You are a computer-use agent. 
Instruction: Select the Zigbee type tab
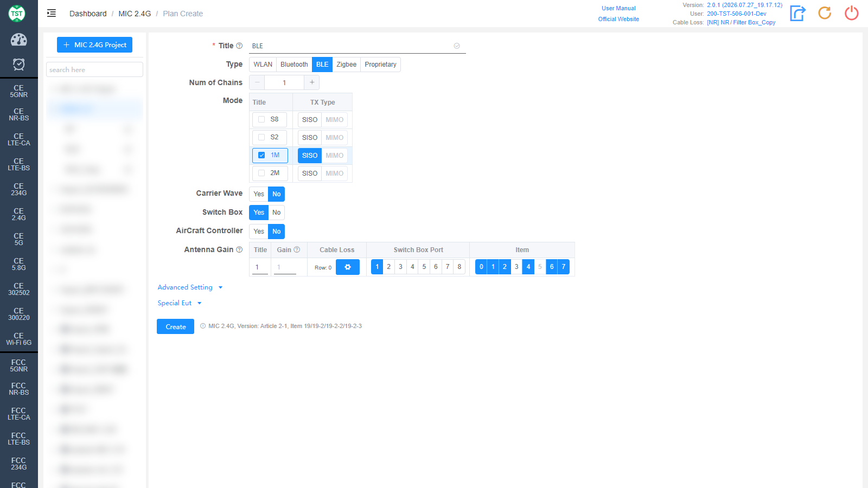[346, 65]
